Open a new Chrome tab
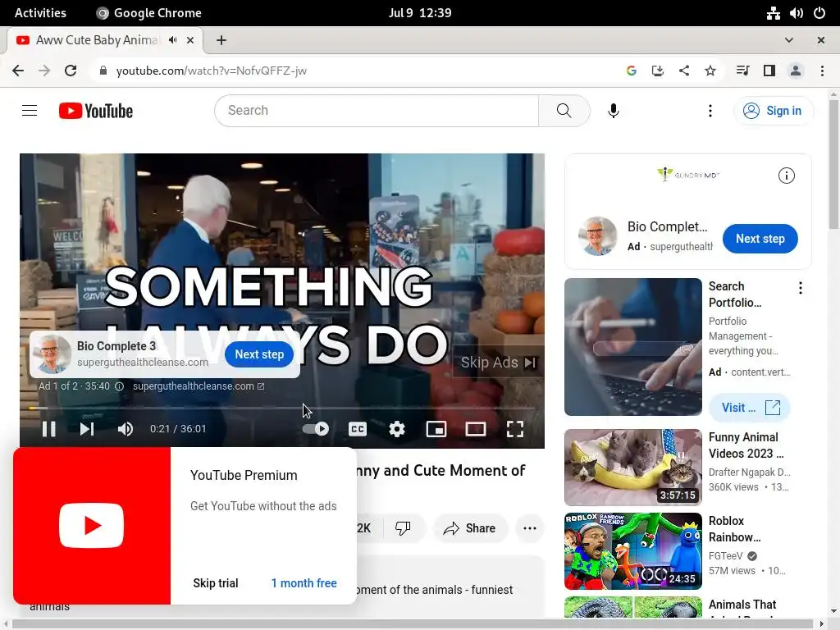 point(221,40)
